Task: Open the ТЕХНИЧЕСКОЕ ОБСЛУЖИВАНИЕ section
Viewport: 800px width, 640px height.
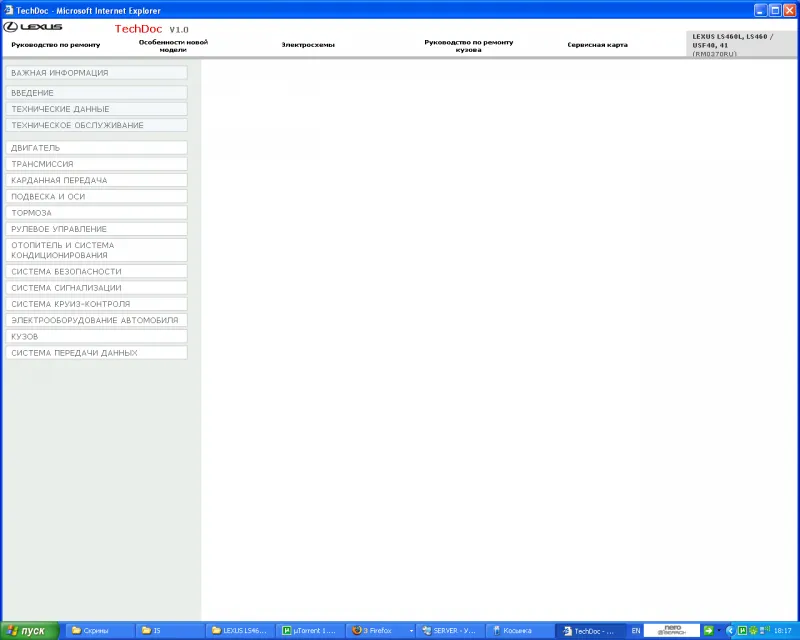Action: tap(96, 126)
